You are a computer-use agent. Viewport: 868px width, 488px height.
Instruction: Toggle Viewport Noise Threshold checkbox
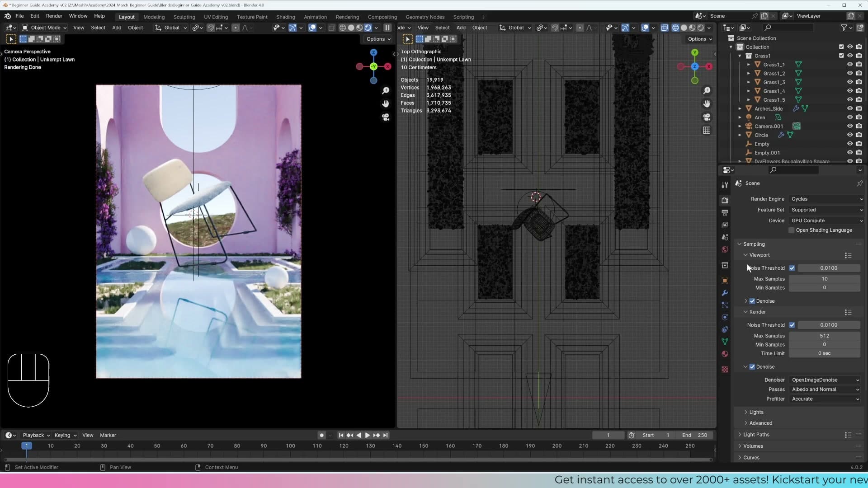[792, 268]
